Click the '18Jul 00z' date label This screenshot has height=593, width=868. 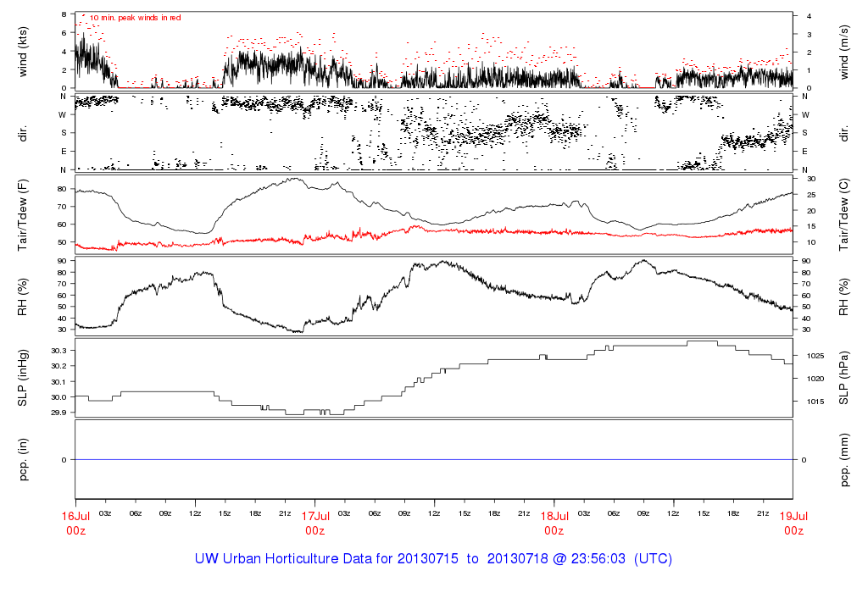(x=554, y=524)
